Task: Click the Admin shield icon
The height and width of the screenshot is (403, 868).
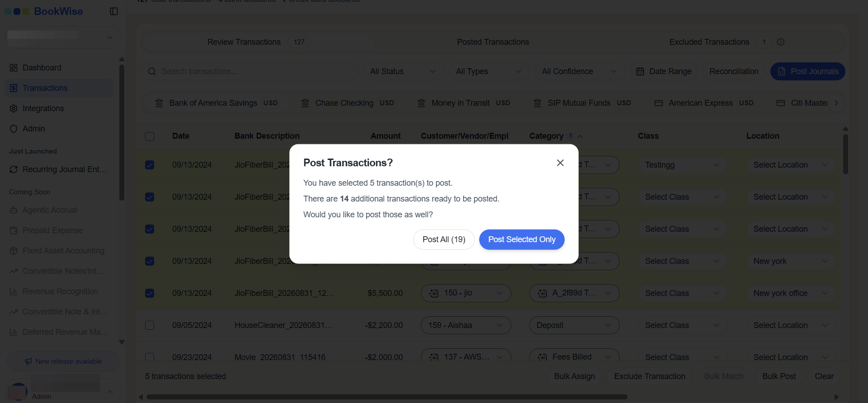Action: click(14, 129)
